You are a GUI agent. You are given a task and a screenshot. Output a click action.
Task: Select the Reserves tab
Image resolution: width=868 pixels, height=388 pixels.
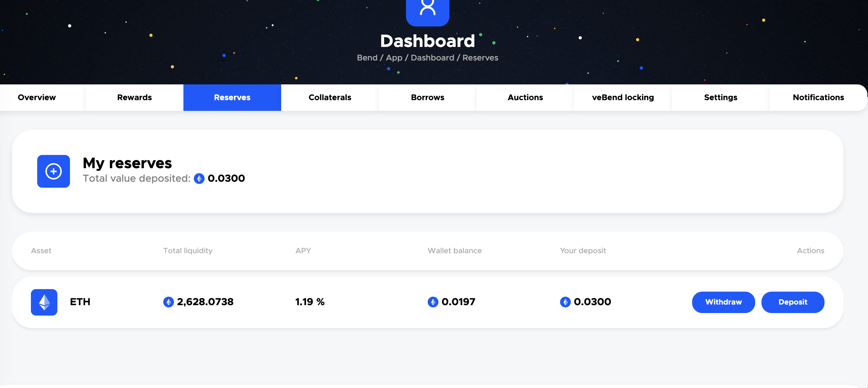[x=232, y=97]
